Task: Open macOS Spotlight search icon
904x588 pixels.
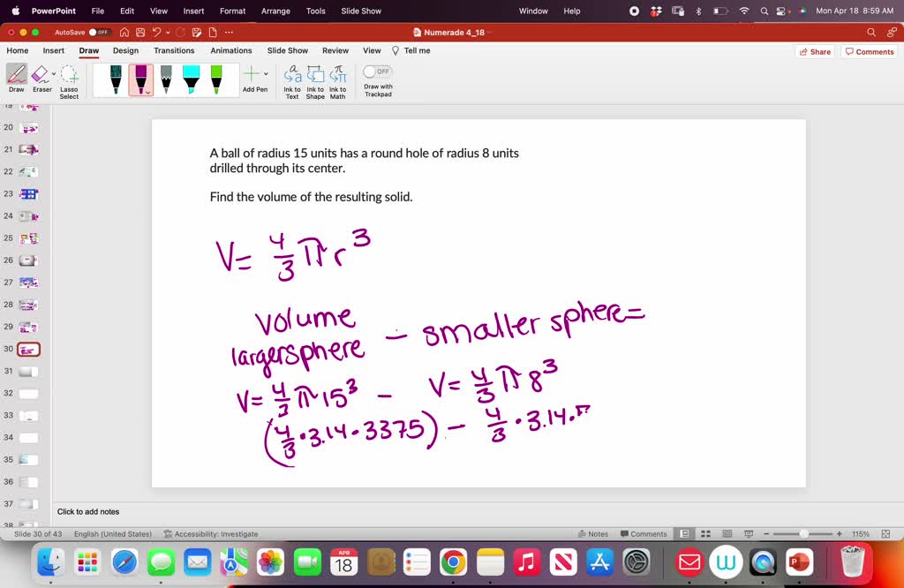Action: tap(764, 11)
